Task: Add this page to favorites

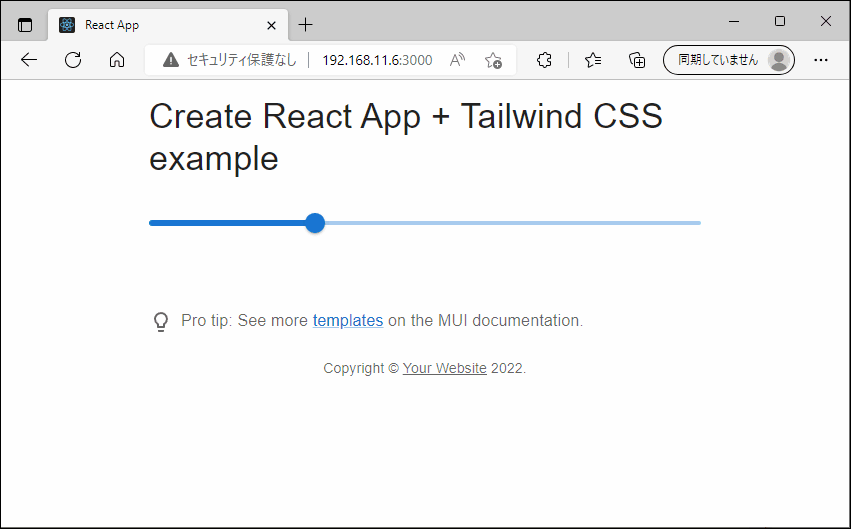Action: pyautogui.click(x=493, y=60)
